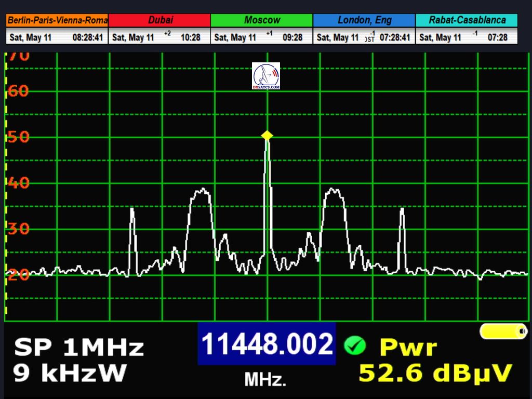Click the SP 1MHz span setting

(x=78, y=348)
